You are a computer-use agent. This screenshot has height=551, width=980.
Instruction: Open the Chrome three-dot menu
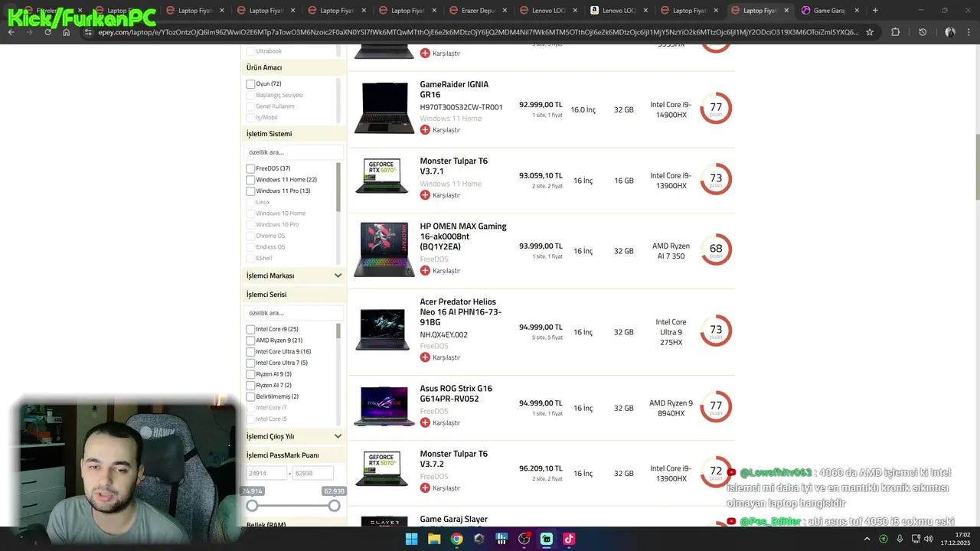969,32
